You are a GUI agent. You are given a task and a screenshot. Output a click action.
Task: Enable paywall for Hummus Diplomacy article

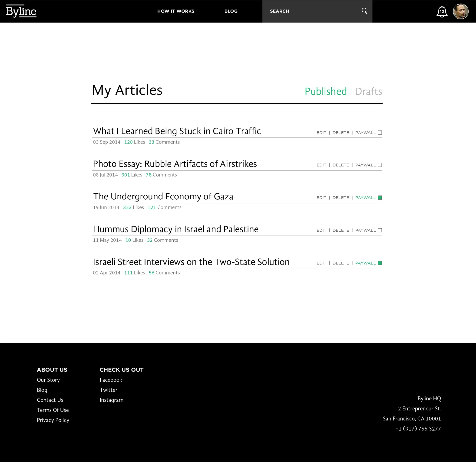(380, 230)
